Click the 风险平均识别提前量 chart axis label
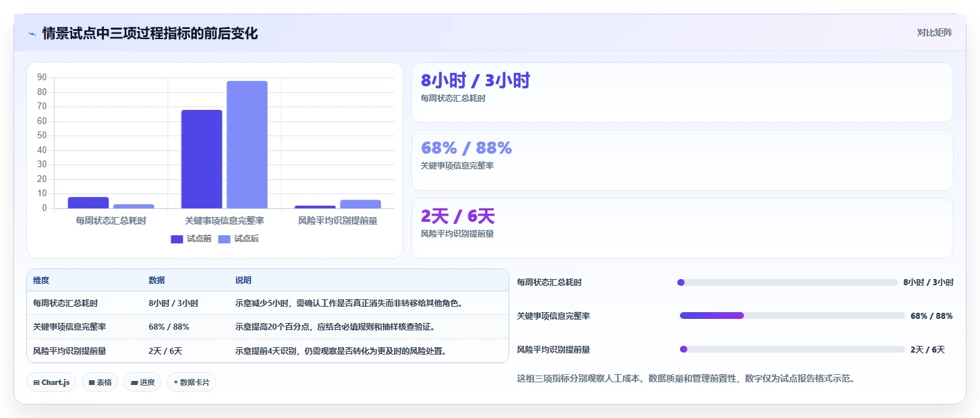The width and height of the screenshot is (980, 418). (x=337, y=220)
